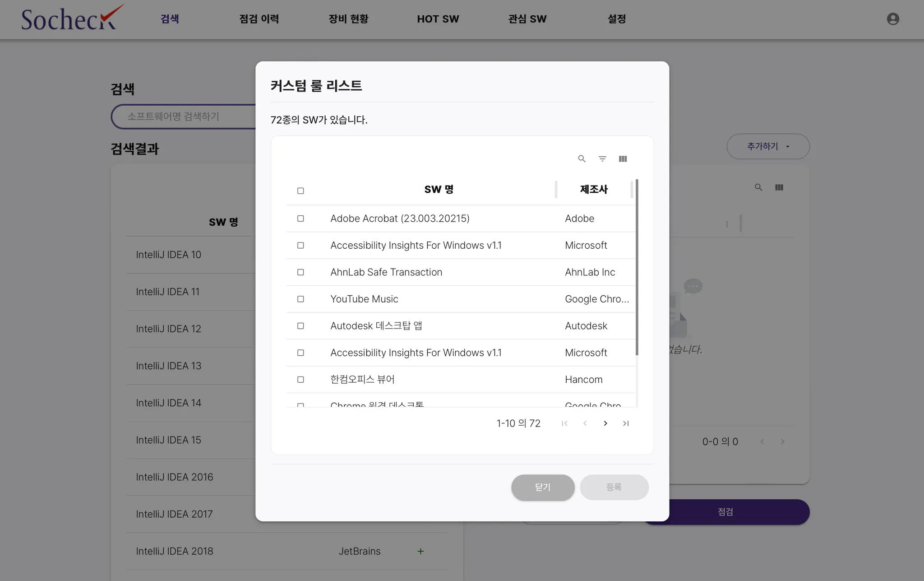Check the Adobe Acrobat row checkbox
Image resolution: width=924 pixels, height=581 pixels.
click(300, 218)
